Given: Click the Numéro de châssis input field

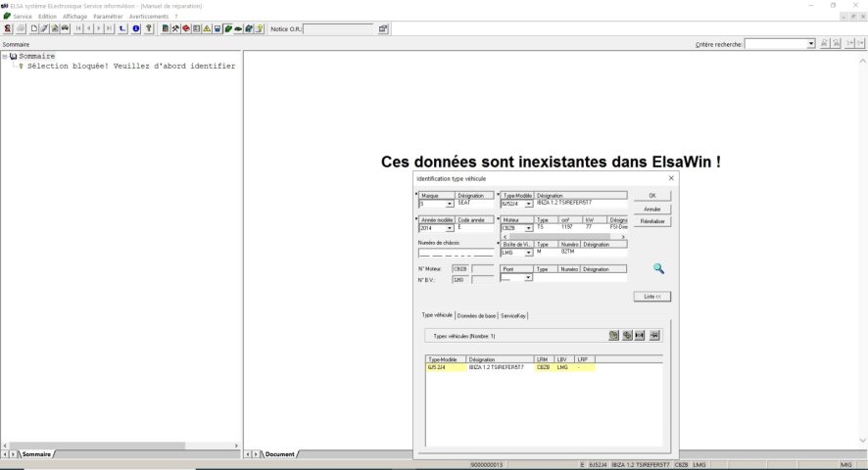Looking at the screenshot, I should coord(456,253).
